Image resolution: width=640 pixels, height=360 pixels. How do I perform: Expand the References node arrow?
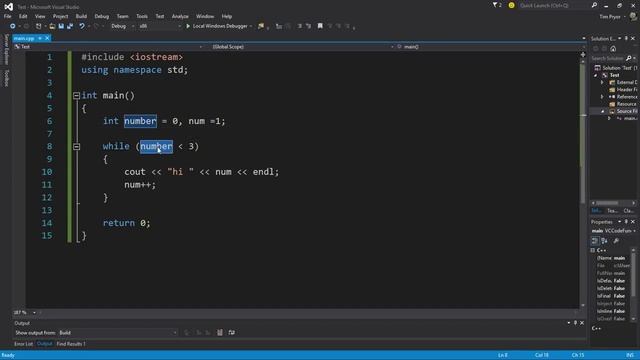[602, 97]
